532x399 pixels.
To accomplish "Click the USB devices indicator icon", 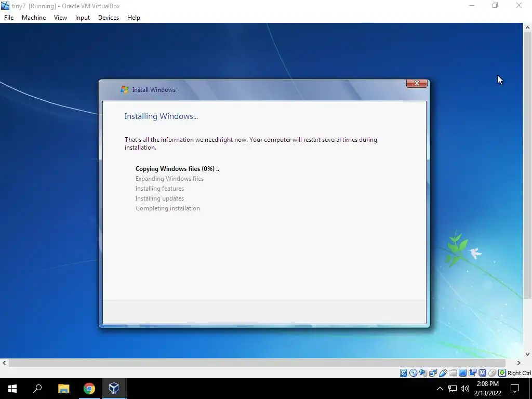I will tap(443, 373).
